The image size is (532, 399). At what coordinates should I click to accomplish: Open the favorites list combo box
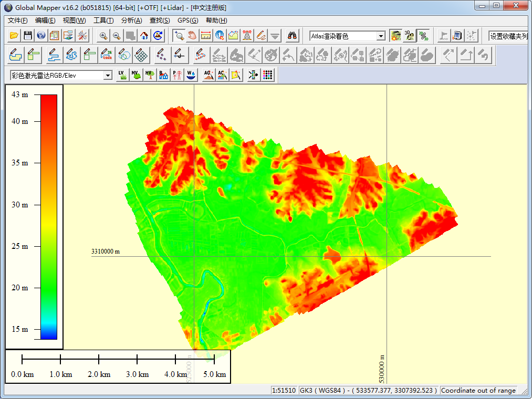(508, 36)
